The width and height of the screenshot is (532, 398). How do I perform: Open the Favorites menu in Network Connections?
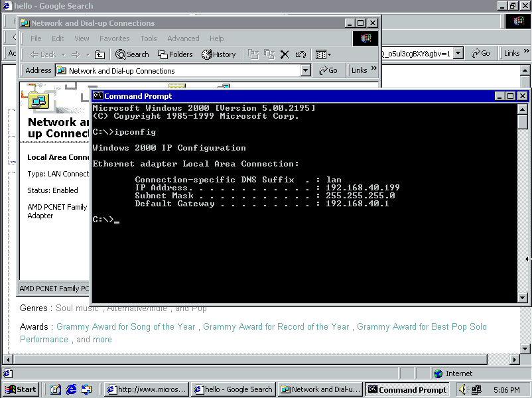114,38
